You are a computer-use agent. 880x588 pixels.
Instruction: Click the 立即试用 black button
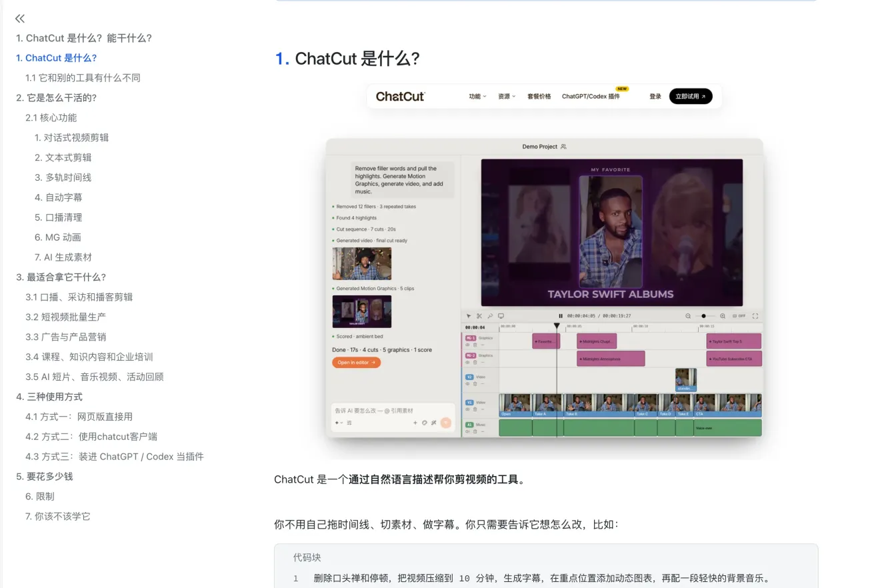(x=691, y=97)
